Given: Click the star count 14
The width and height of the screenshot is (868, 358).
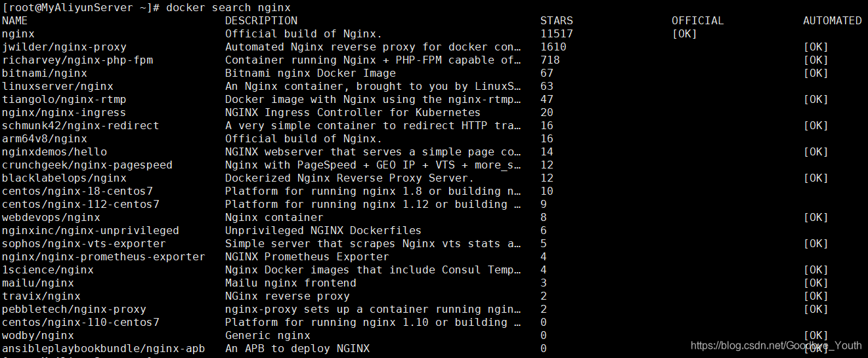Looking at the screenshot, I should 547,151.
